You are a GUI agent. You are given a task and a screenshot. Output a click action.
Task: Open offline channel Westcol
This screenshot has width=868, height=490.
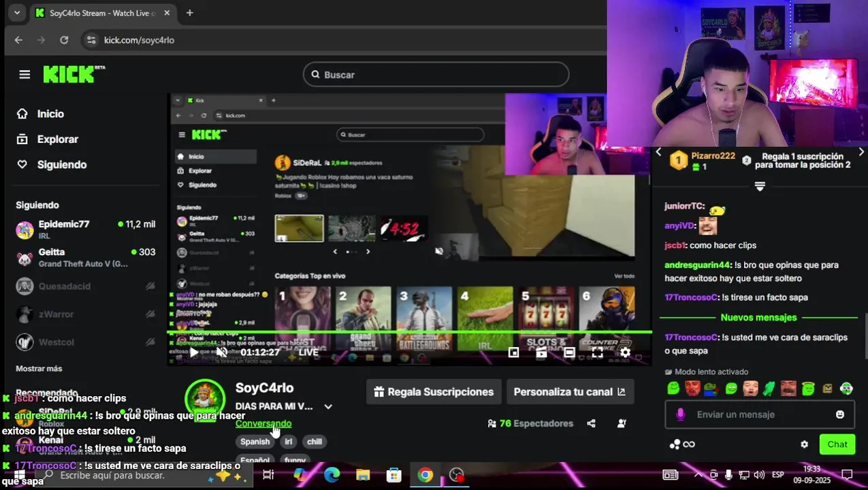(86, 342)
